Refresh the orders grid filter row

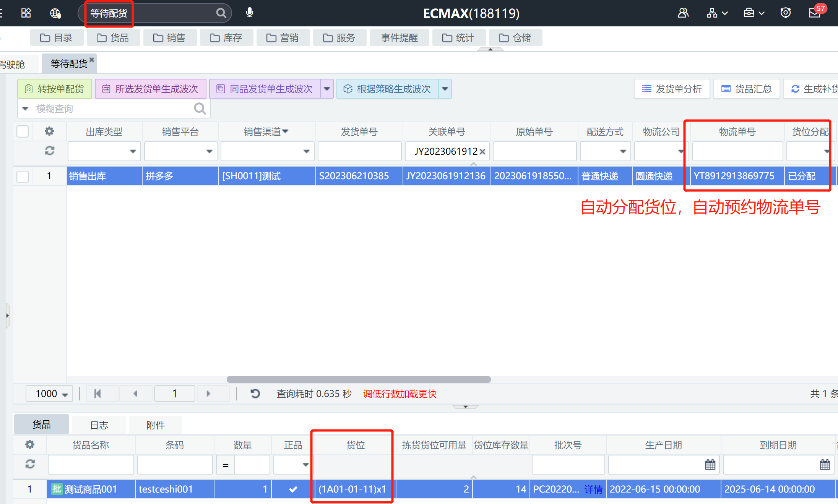tap(49, 151)
